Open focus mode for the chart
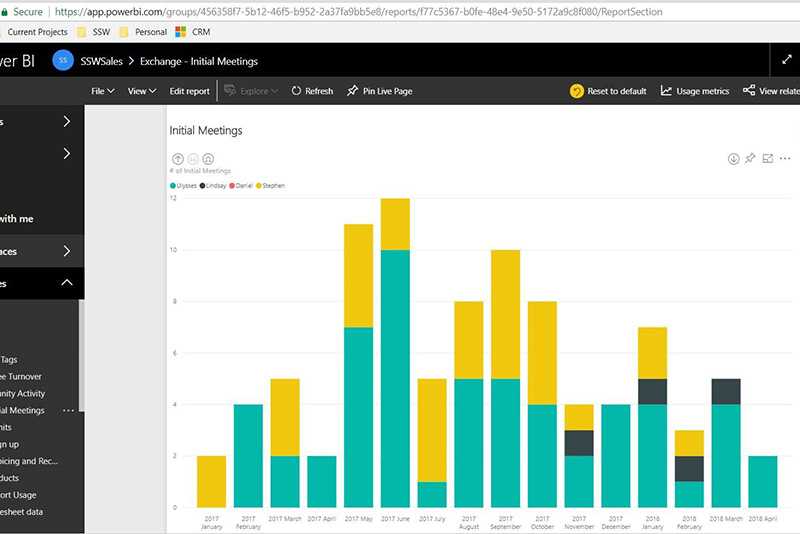Viewport: 800px width, 534px height. coord(768,159)
